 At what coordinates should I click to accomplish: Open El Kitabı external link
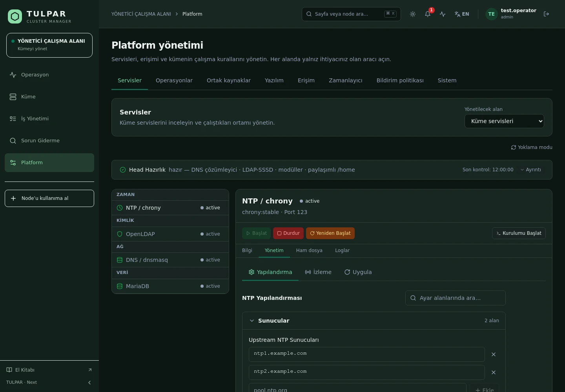49,370
